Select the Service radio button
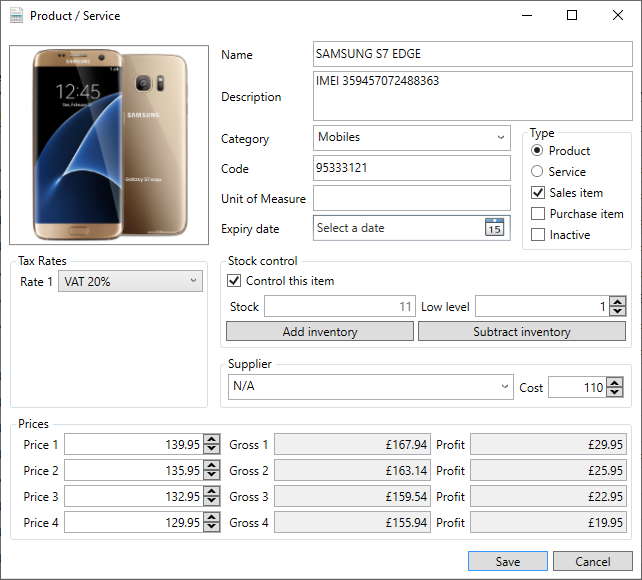 pos(538,172)
